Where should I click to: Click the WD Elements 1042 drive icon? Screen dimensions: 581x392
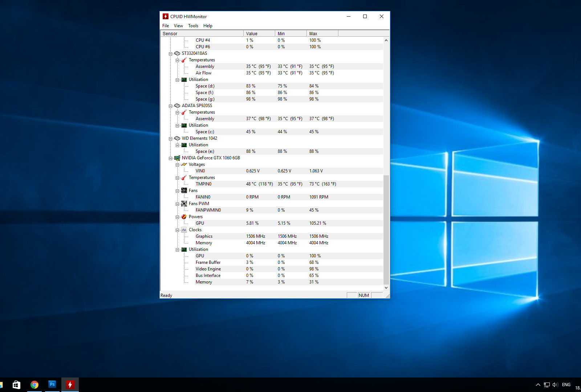177,138
